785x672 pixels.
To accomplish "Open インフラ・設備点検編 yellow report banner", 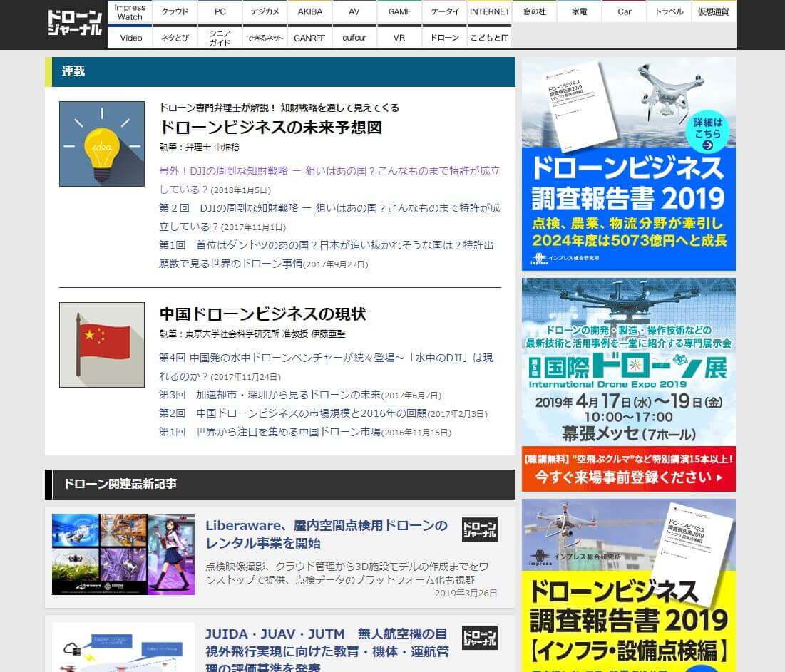I will click(x=629, y=586).
